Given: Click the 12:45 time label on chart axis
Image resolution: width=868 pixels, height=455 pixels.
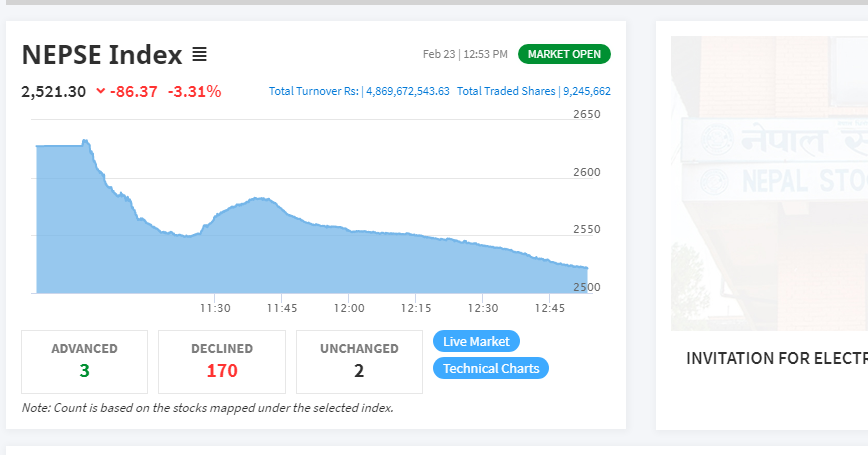Looking at the screenshot, I should tap(550, 308).
